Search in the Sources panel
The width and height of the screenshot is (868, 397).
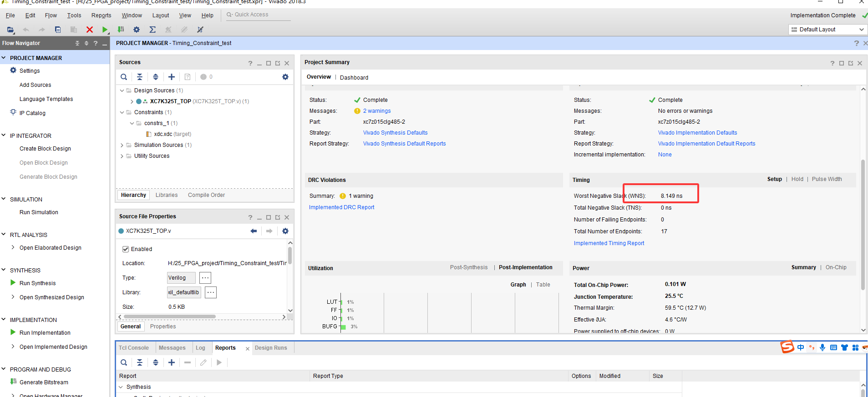124,77
